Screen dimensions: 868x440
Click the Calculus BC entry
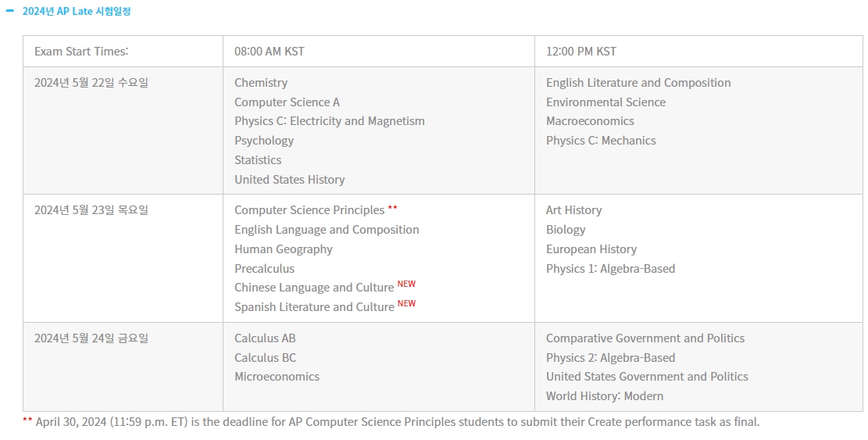click(265, 357)
